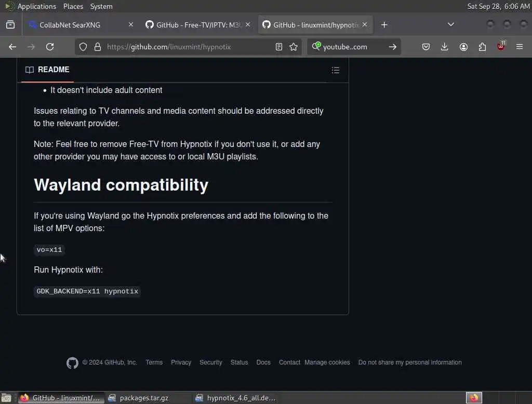Open the Docs footer link
Image resolution: width=532 pixels, height=404 pixels.
[263, 362]
